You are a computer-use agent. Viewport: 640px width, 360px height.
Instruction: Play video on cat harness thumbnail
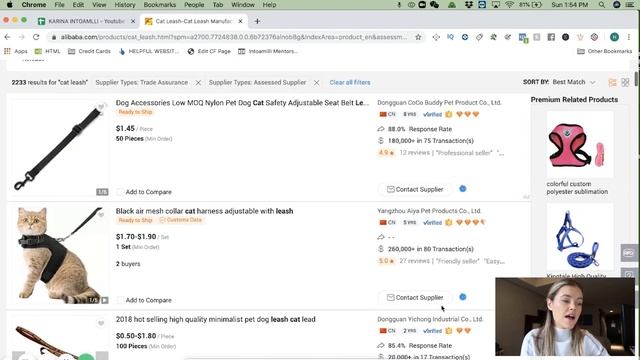click(105, 300)
